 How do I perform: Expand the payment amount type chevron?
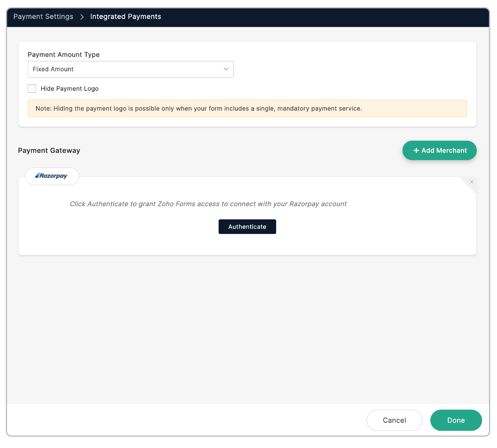pos(226,69)
